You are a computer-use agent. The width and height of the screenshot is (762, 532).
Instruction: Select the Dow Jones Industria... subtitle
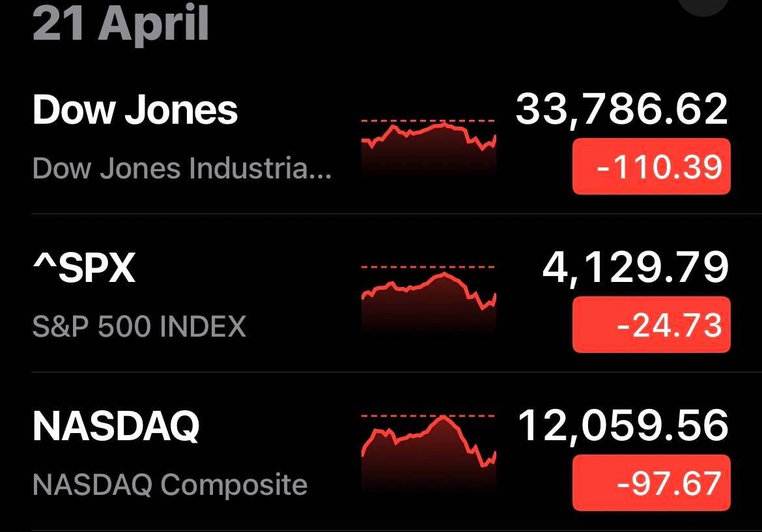point(182,168)
